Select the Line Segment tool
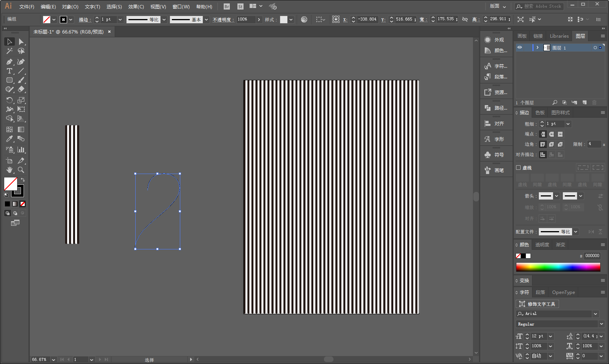 click(21, 71)
